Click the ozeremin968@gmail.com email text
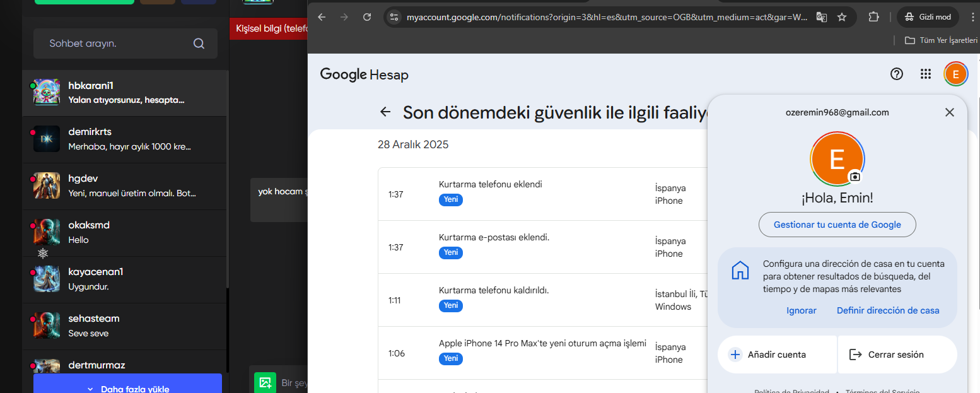This screenshot has height=393, width=980. click(837, 112)
